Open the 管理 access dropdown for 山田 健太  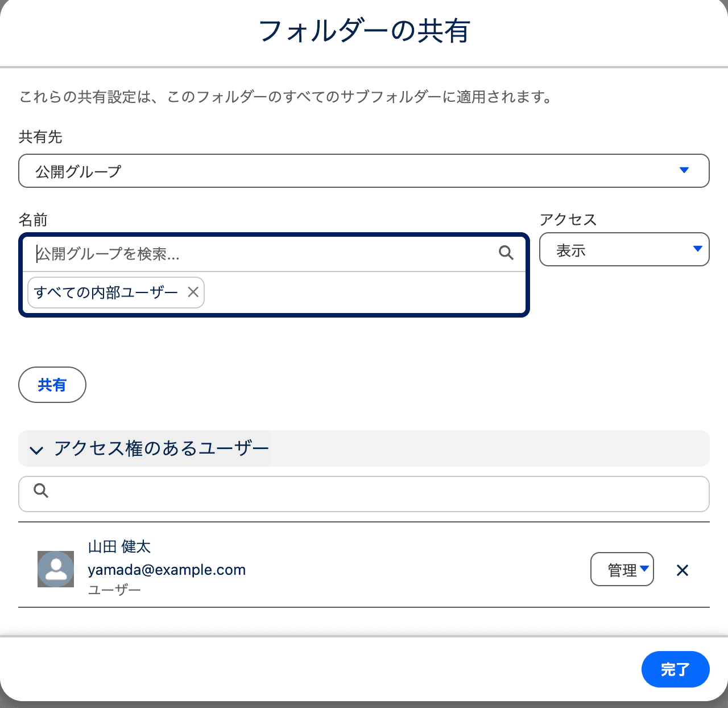[622, 569]
